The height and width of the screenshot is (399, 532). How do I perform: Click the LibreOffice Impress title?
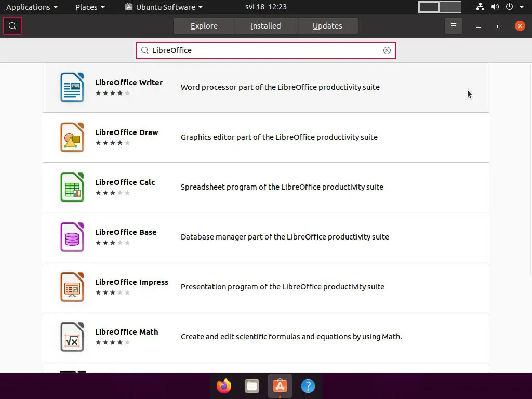131,282
